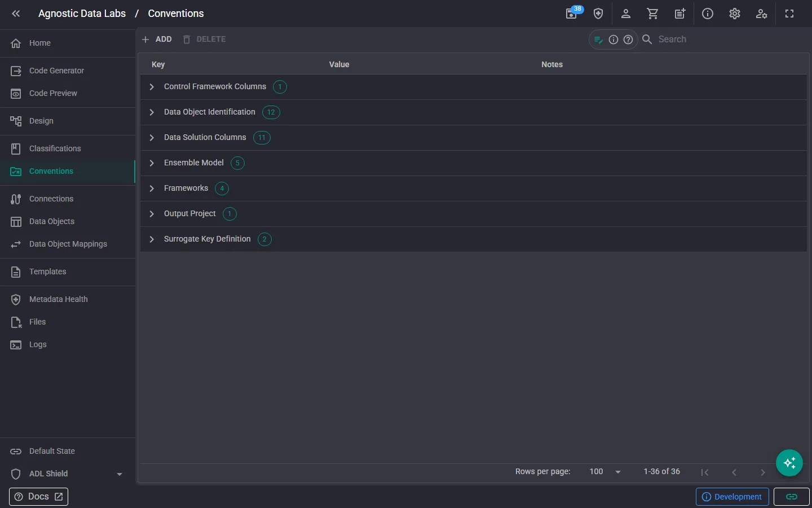Screen dimensions: 812x508
Task: Click the shield icon in top bar
Action: [598, 14]
